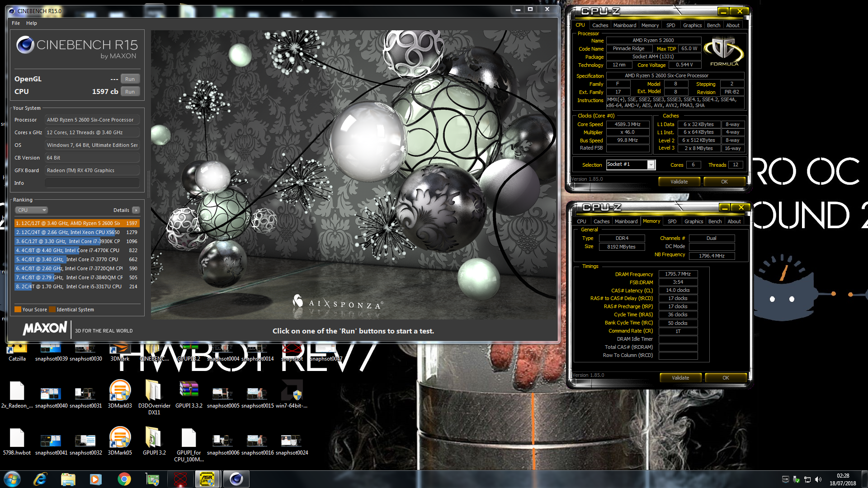Select the Core i5-3317U ranking row
The image size is (868, 488).
(77, 286)
